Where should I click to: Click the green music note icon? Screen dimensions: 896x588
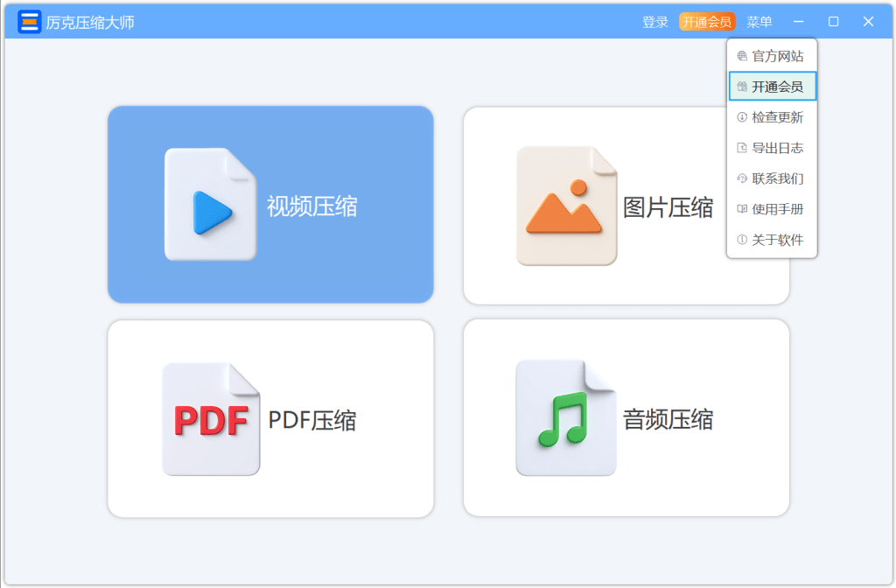[x=566, y=417]
